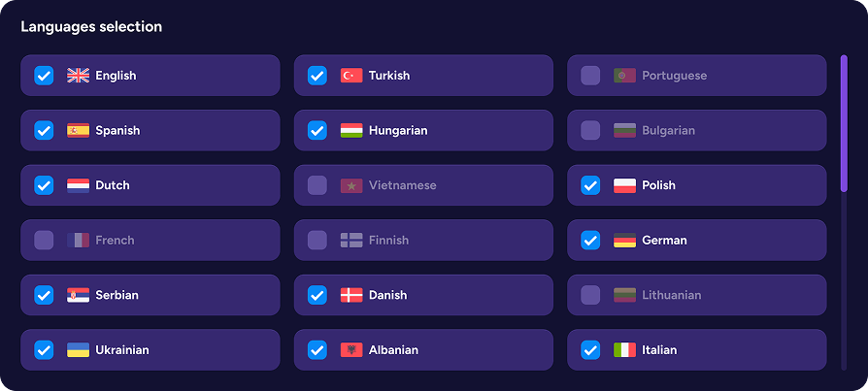The width and height of the screenshot is (868, 391).
Task: Click the Bulgarian language label
Action: click(x=668, y=131)
